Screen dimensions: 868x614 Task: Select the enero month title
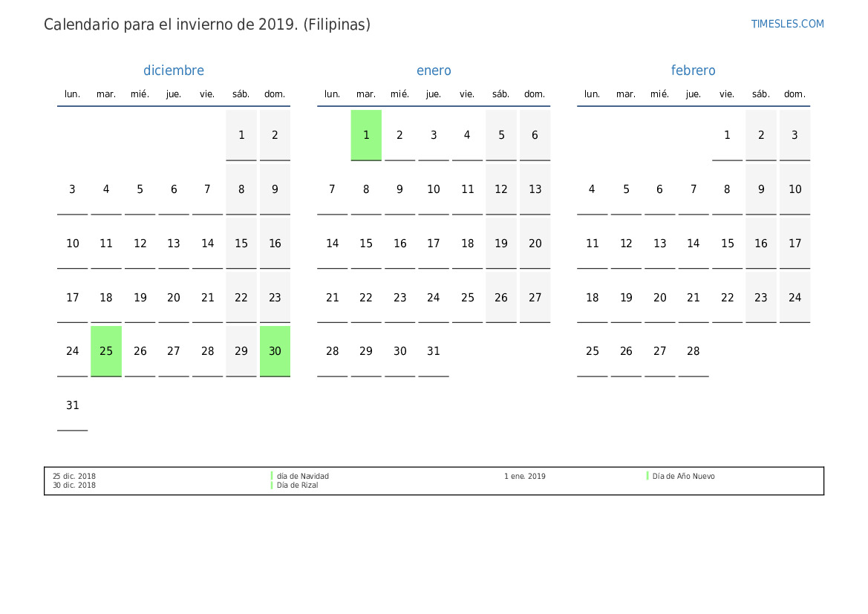click(x=434, y=71)
